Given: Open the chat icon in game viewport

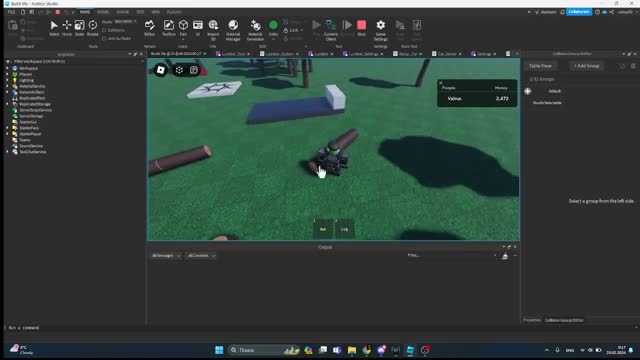Looking at the screenshot, I should [x=194, y=70].
